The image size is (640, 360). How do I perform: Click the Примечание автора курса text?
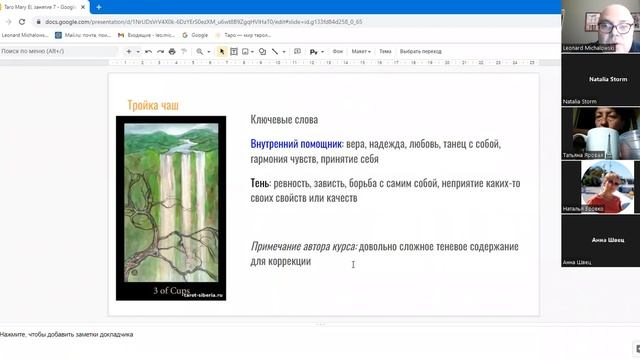(304, 247)
